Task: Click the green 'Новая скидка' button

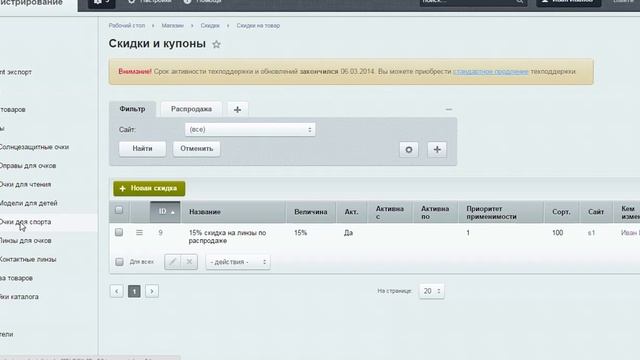Action: point(149,189)
